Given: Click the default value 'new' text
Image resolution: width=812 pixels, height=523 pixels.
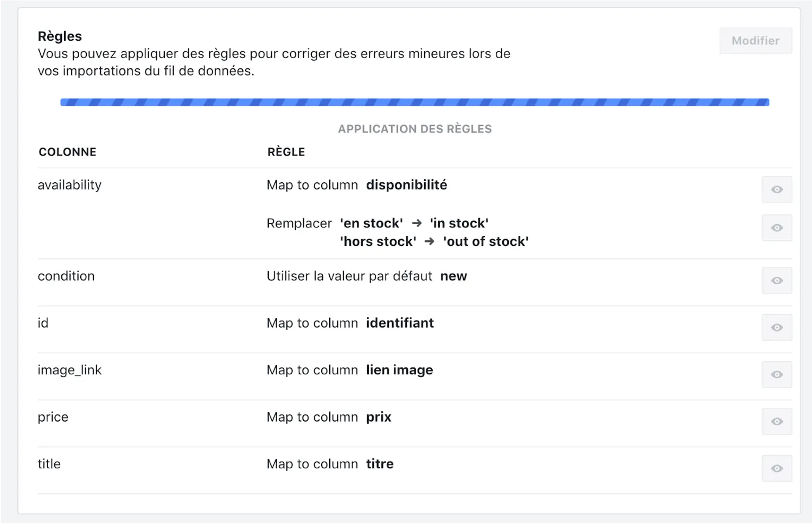Looking at the screenshot, I should tap(453, 276).
